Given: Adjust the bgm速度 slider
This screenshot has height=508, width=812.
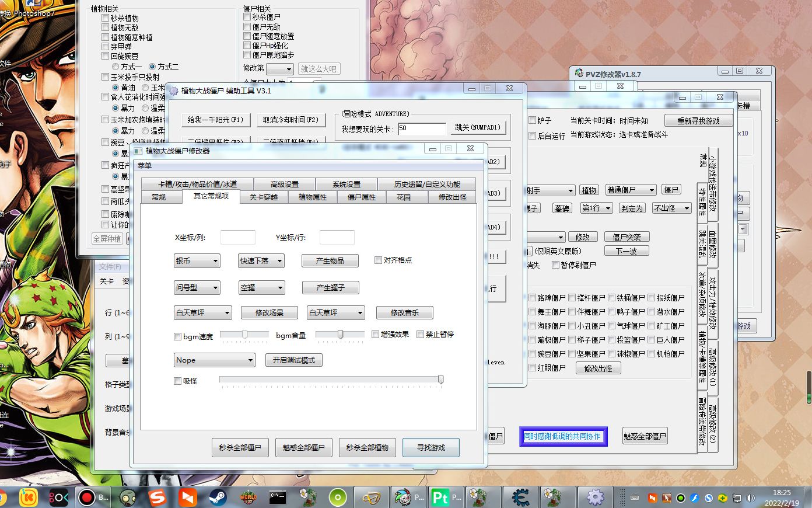Looking at the screenshot, I should click(x=245, y=335).
